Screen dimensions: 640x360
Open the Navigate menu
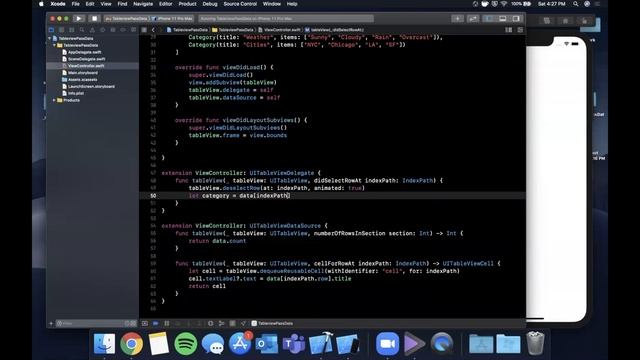143,4
